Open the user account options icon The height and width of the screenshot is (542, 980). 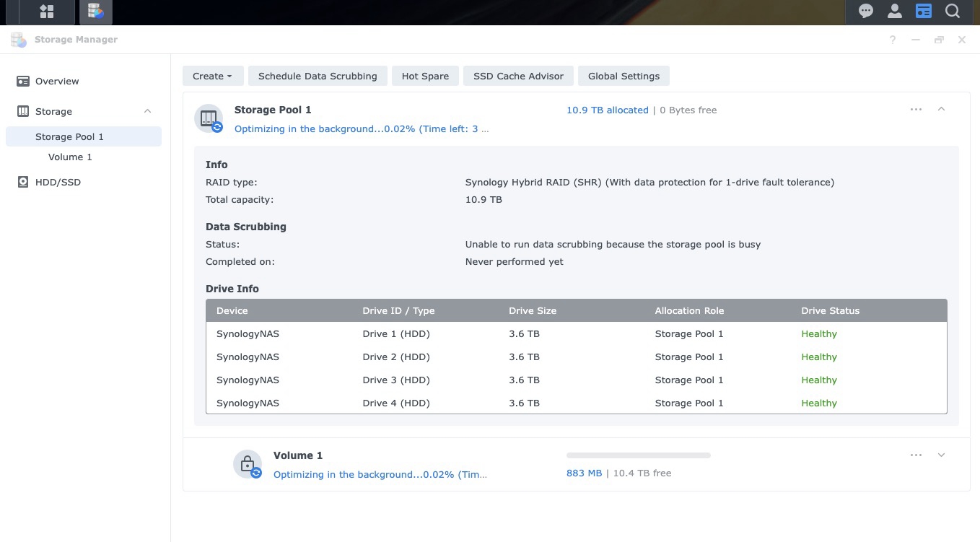pyautogui.click(x=895, y=11)
